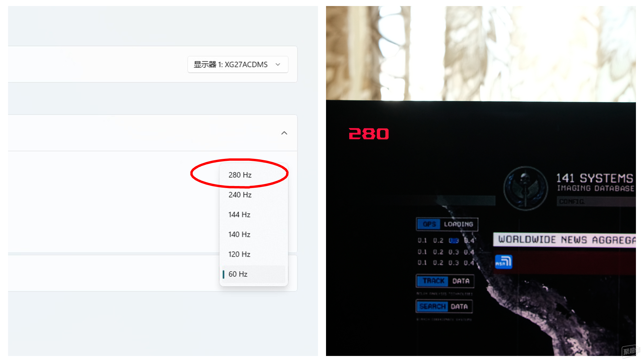
Task: Collapse the section using the up chevron
Action: pyautogui.click(x=284, y=133)
